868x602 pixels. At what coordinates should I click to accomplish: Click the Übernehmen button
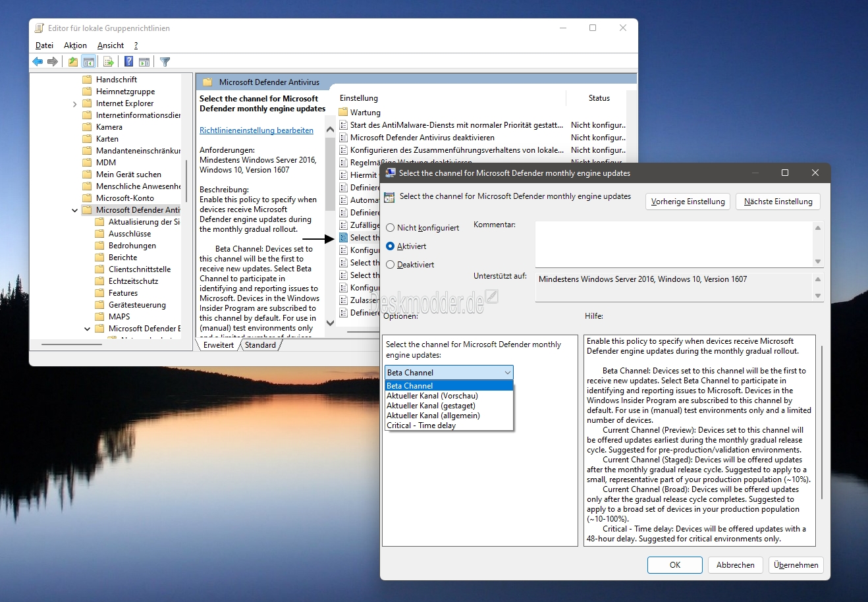pos(796,565)
